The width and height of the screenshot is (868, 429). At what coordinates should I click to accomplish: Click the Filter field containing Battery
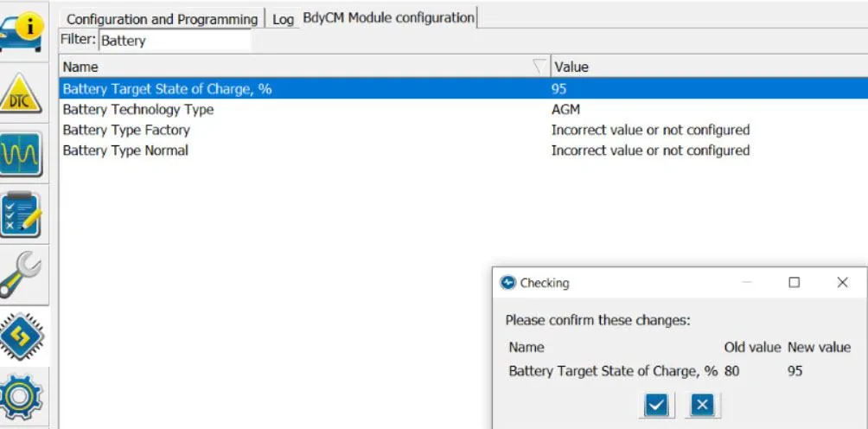[175, 41]
